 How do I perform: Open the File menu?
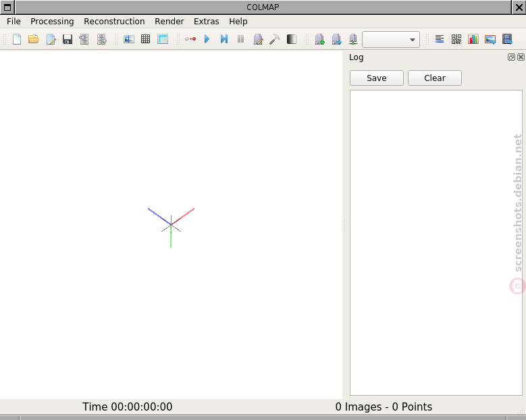14,22
